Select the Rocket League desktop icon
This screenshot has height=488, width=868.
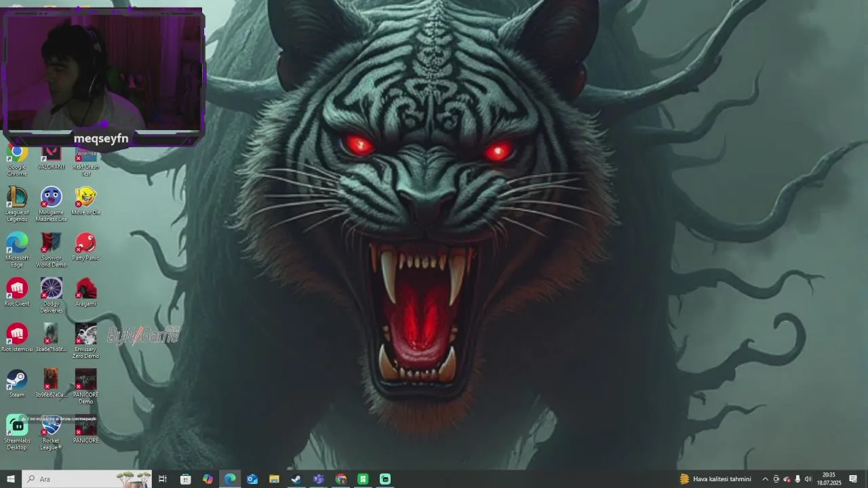point(52,432)
